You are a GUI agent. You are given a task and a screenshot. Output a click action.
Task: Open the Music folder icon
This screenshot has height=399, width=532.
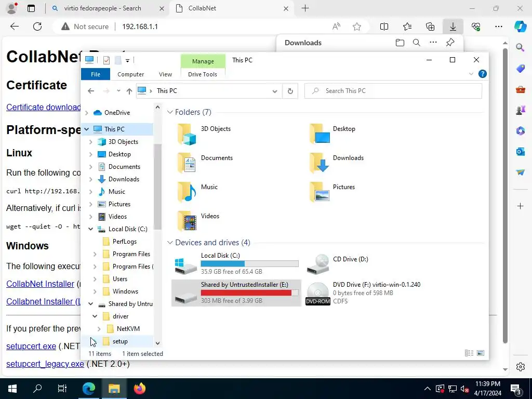pos(187,192)
